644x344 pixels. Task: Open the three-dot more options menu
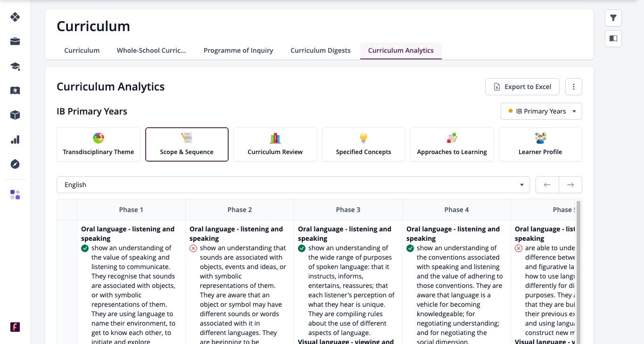pyautogui.click(x=574, y=87)
